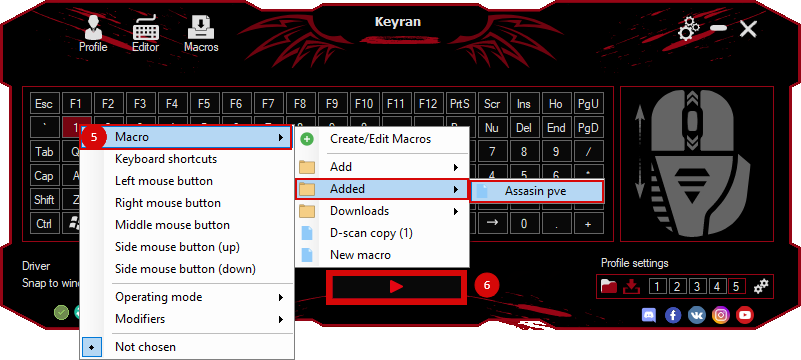Open the Editor keyboard icon
801x360 pixels.
(146, 28)
